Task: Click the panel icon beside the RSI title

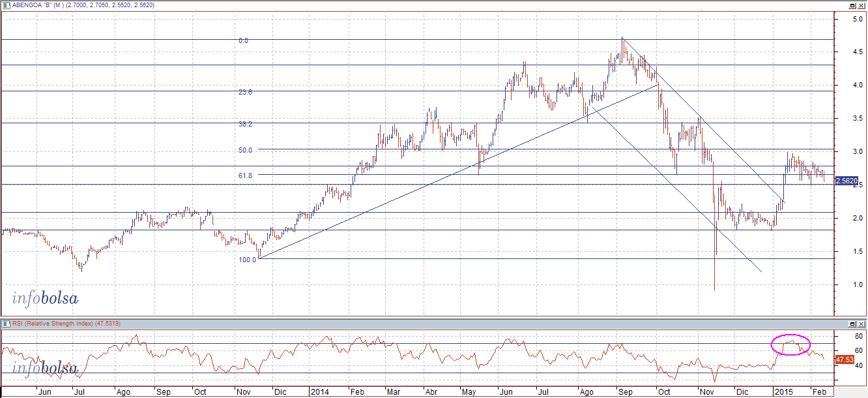Action: (5, 324)
